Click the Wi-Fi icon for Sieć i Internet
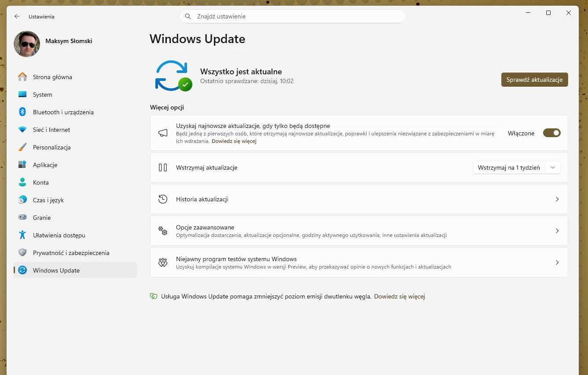The image size is (588, 375). pos(22,130)
